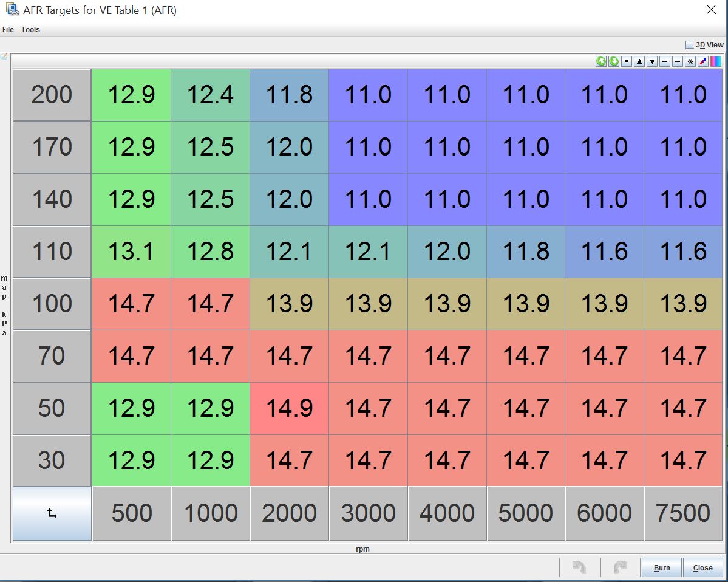
Task: Select the 12.9 cell at 30 kPa, 500 rpm
Action: 132,460
